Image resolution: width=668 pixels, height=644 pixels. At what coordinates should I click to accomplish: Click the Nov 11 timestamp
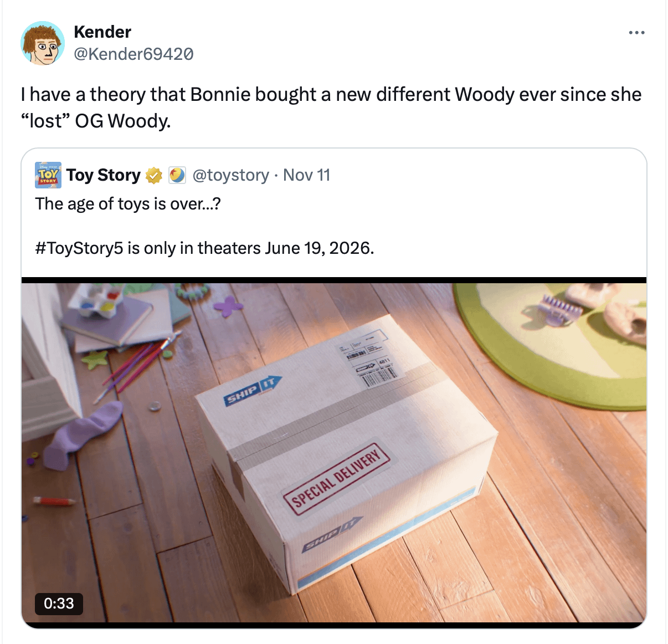306,175
